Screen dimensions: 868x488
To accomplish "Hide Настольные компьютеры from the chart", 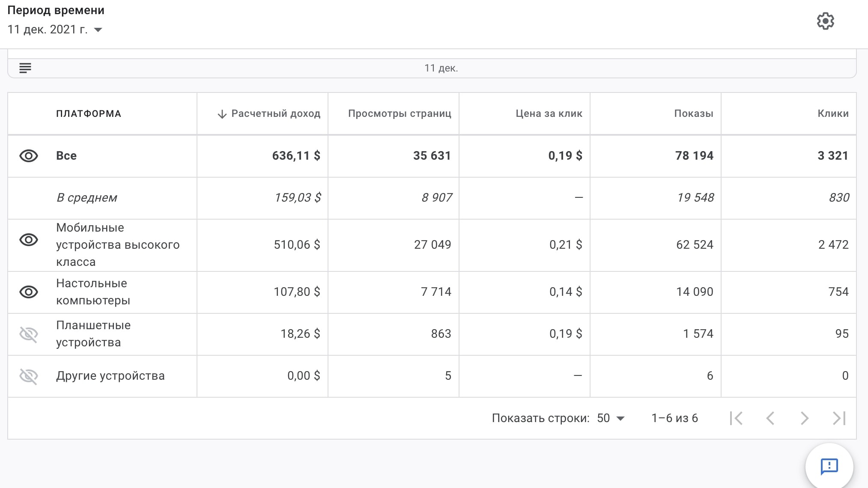I will [x=29, y=292].
